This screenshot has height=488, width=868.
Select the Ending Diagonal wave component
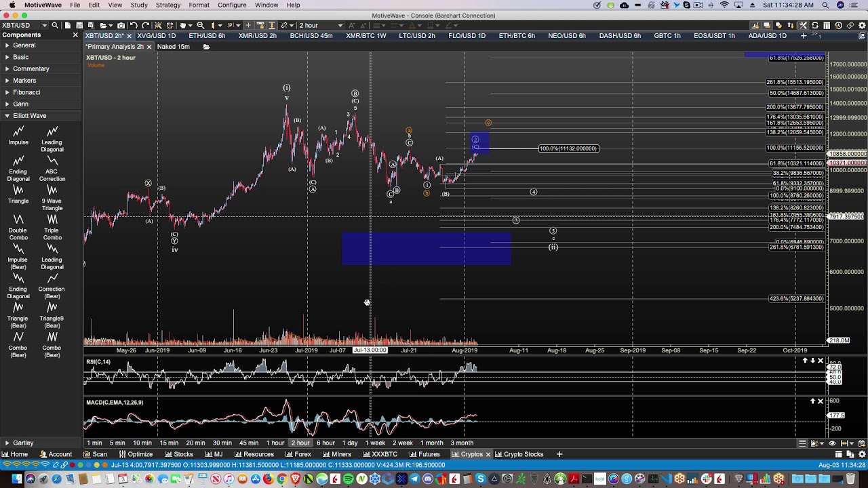18,167
